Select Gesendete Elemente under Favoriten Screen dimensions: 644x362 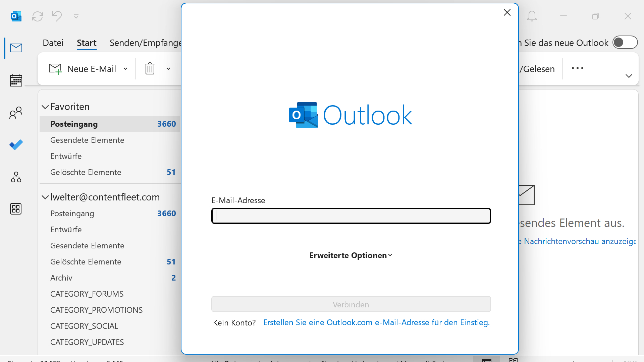[x=110, y=140]
